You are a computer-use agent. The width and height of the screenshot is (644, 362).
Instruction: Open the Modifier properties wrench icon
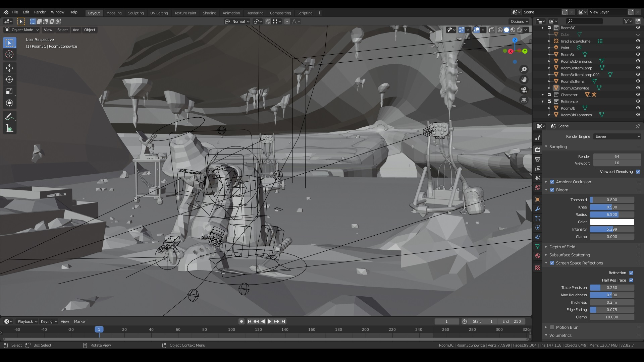point(538,209)
